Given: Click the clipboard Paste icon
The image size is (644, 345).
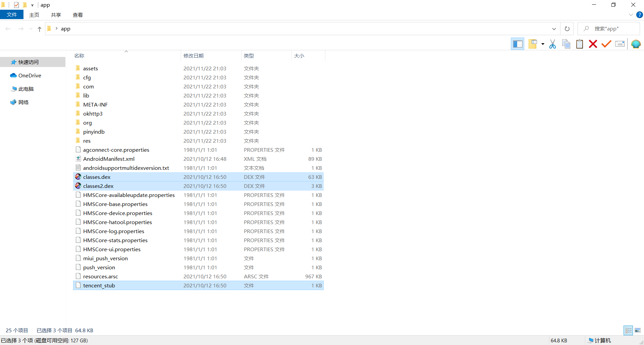Looking at the screenshot, I should [x=580, y=44].
